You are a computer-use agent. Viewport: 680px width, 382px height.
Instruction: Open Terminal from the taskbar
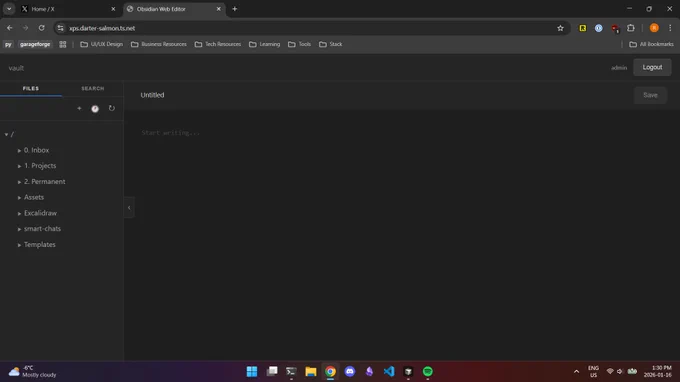click(291, 372)
